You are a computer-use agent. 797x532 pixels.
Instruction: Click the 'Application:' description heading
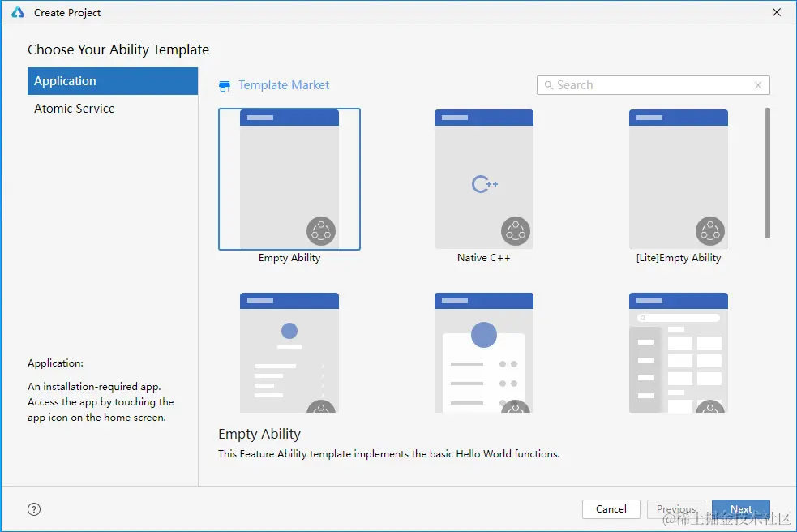(55, 363)
